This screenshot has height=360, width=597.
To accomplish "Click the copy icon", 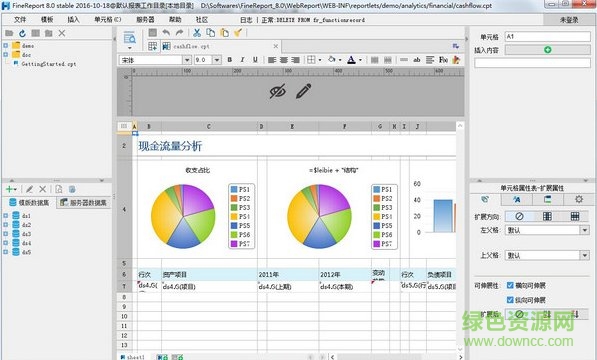I will pos(211,33).
